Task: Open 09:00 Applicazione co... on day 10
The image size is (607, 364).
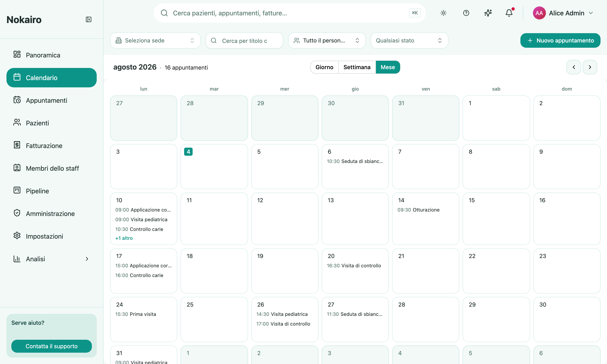Action: [x=143, y=210]
